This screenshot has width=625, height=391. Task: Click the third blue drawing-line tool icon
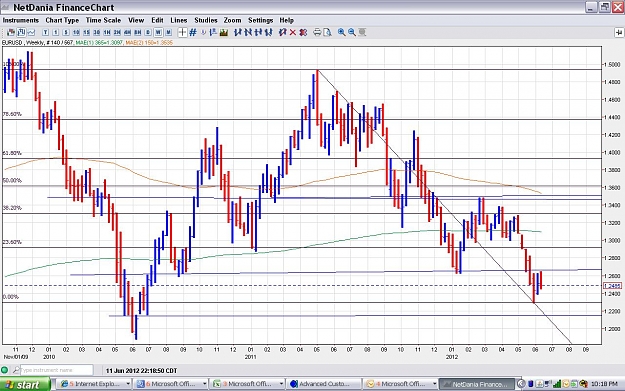tap(258, 32)
